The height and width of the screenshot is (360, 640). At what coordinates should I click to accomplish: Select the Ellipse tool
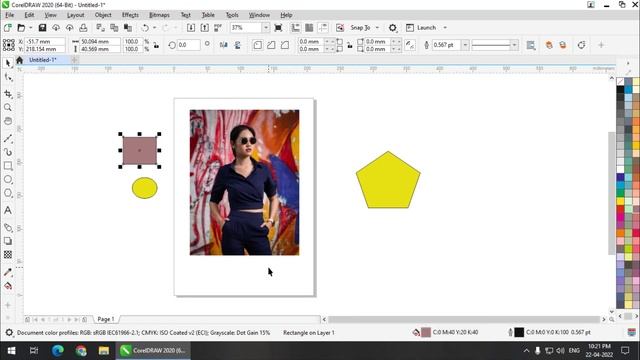point(8,180)
